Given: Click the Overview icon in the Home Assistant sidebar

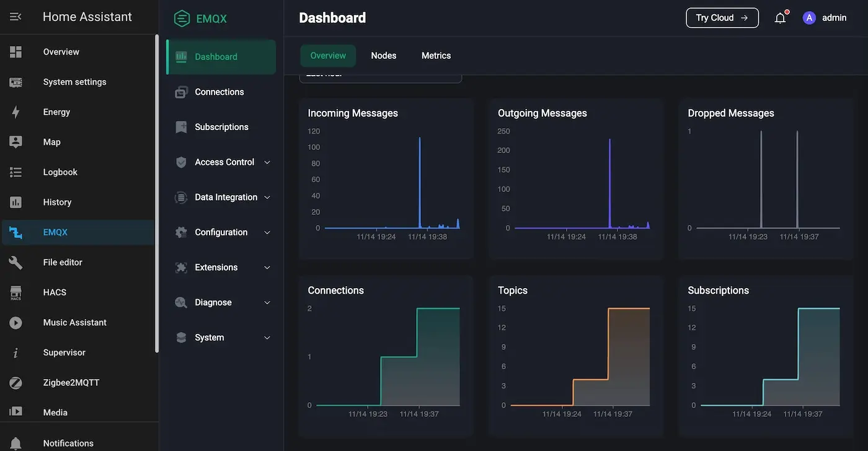Looking at the screenshot, I should [15, 52].
